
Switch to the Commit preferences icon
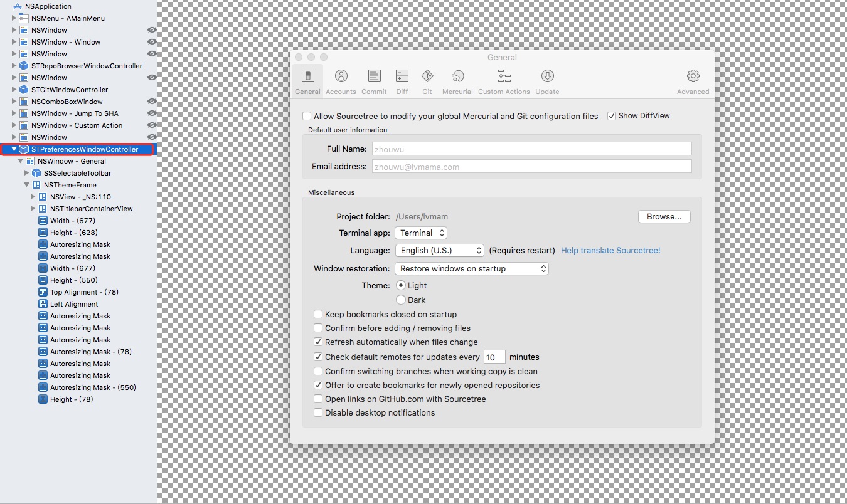tap(374, 76)
